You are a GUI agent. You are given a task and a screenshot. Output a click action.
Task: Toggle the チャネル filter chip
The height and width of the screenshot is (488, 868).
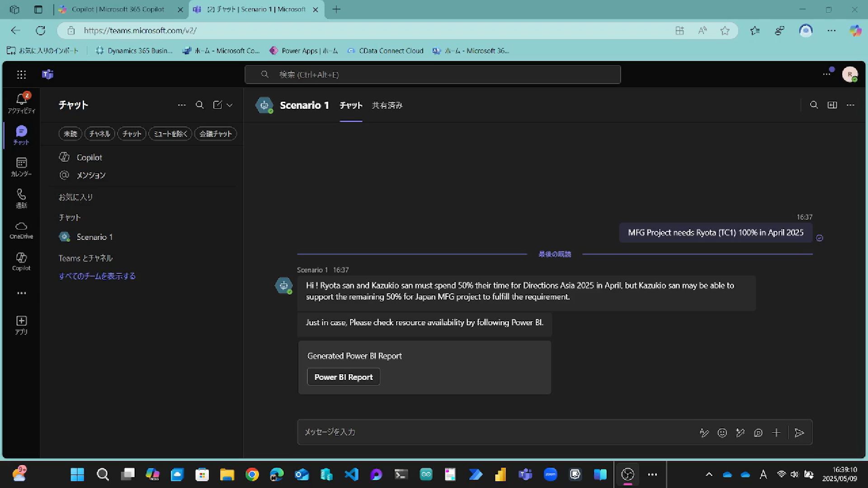[x=99, y=134]
